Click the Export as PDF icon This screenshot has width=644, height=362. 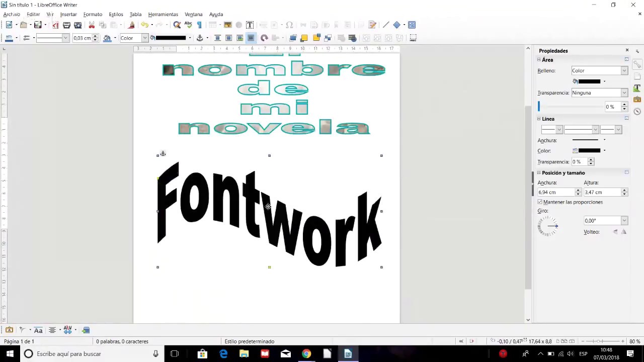tap(55, 25)
